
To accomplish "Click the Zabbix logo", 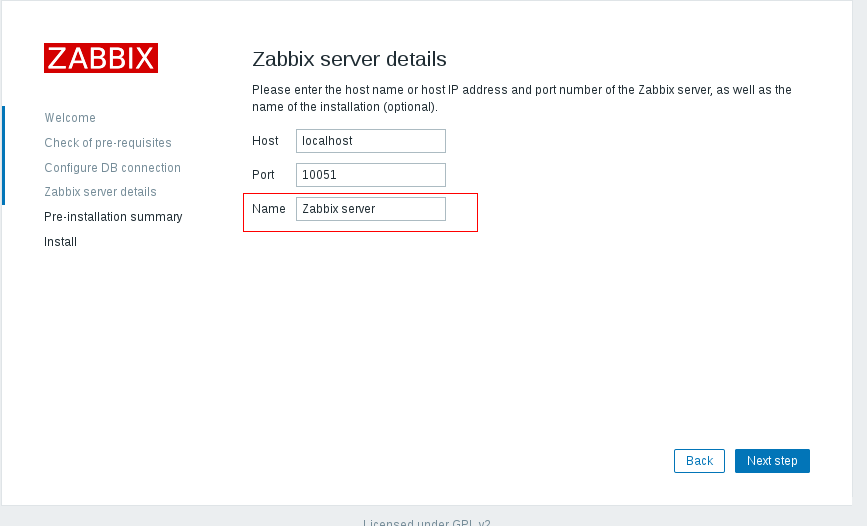I will coord(101,58).
